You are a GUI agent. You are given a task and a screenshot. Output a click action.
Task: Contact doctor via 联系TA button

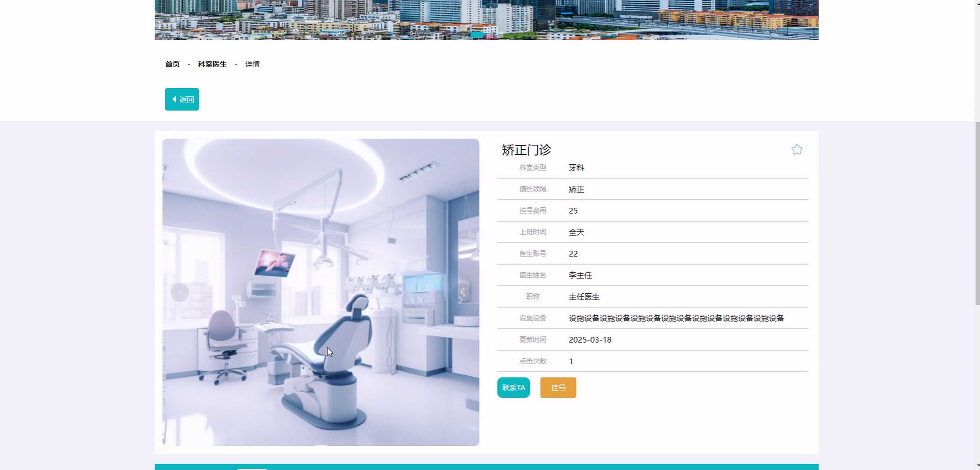click(x=513, y=387)
